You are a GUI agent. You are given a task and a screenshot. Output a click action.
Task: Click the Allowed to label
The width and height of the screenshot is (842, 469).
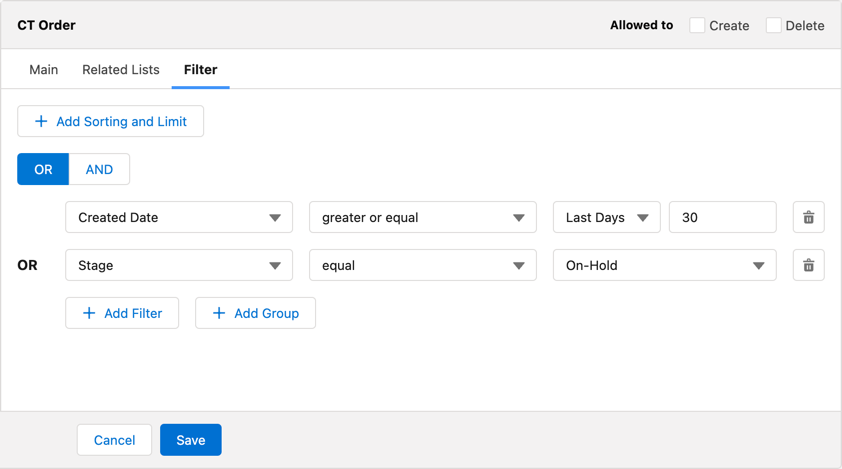point(641,25)
